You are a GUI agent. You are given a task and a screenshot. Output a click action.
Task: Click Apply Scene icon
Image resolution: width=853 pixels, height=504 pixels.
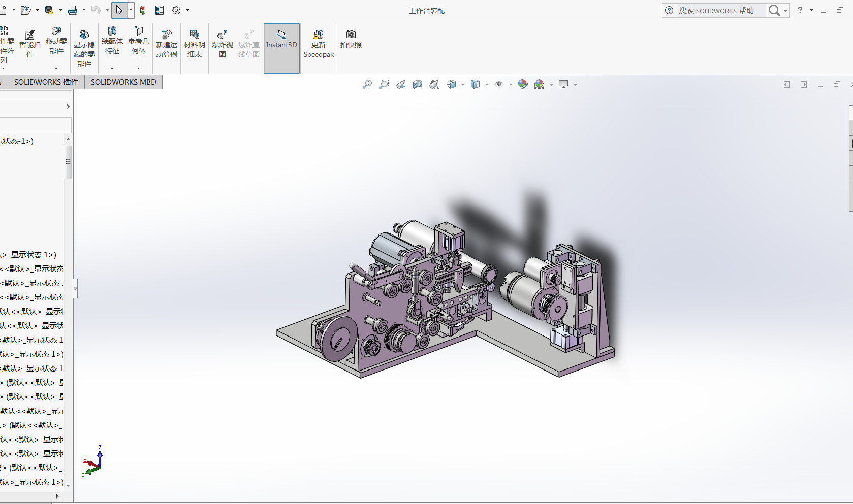point(540,84)
